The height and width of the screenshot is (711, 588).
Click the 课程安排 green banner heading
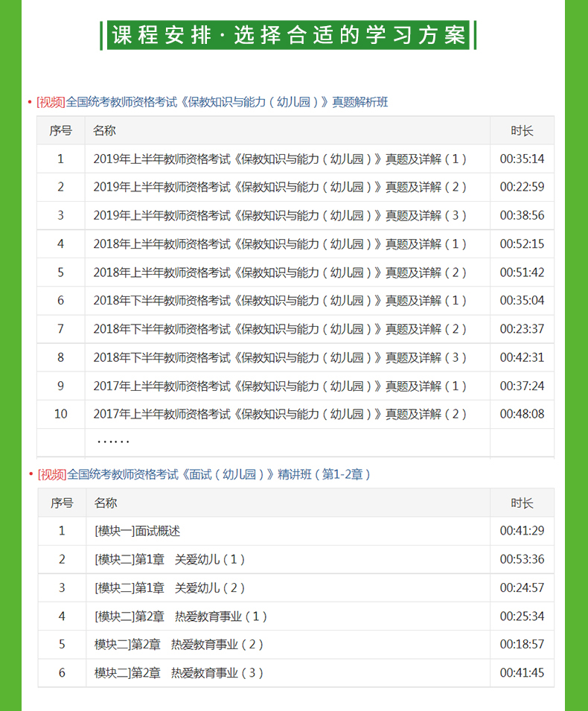point(288,36)
